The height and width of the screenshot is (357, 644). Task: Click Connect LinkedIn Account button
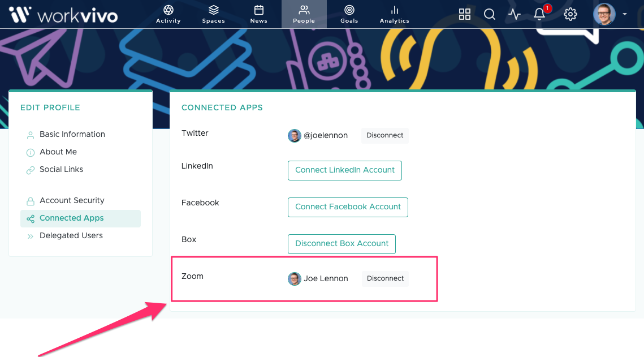(344, 170)
